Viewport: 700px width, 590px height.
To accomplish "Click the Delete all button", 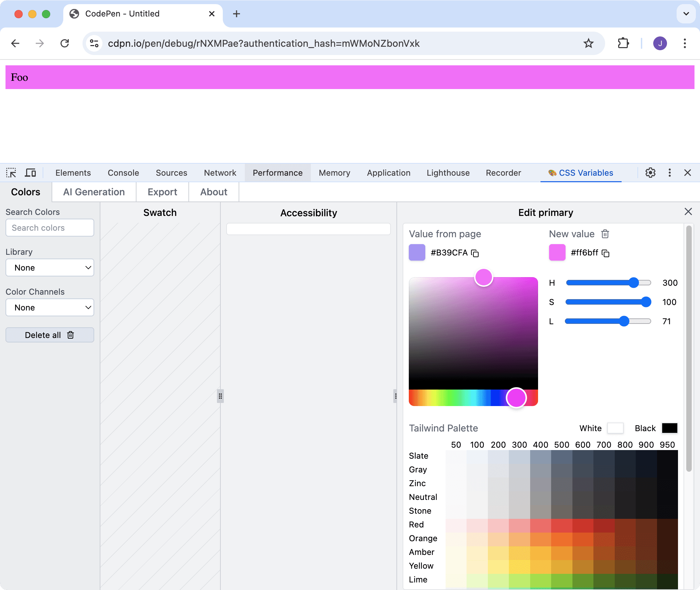I will click(50, 335).
